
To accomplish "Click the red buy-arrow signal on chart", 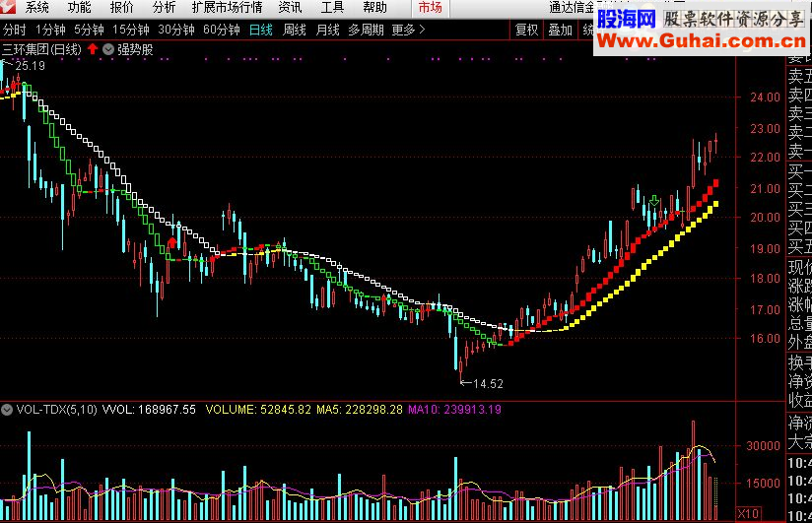I will pos(172,242).
